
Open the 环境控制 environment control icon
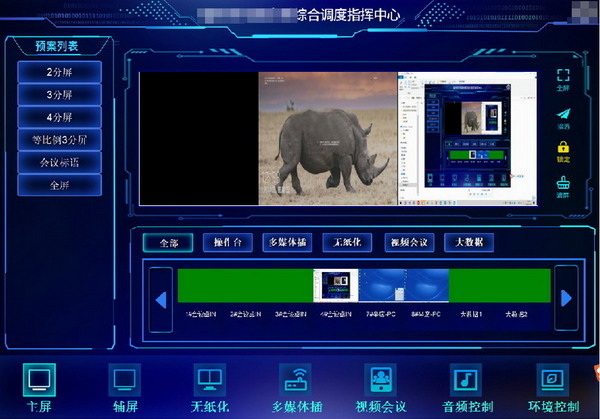point(552,380)
